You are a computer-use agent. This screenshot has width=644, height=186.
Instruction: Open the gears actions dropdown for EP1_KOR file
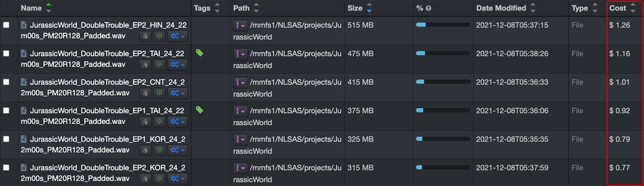point(177,150)
